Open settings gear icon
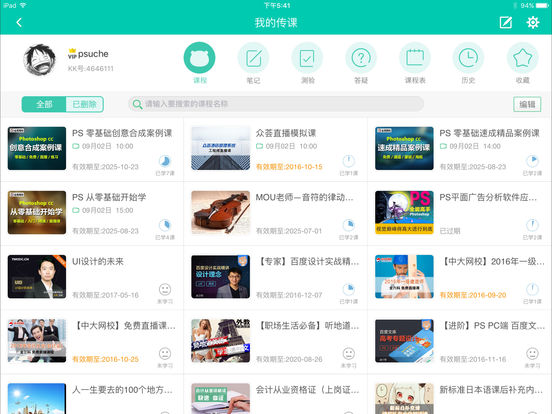Viewport: 552px width, 414px height. (533, 23)
